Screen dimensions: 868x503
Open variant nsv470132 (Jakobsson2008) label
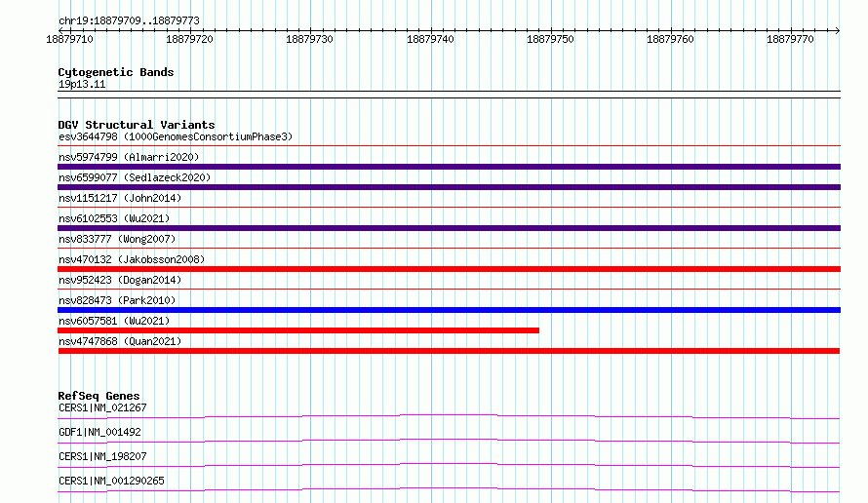[x=132, y=259]
